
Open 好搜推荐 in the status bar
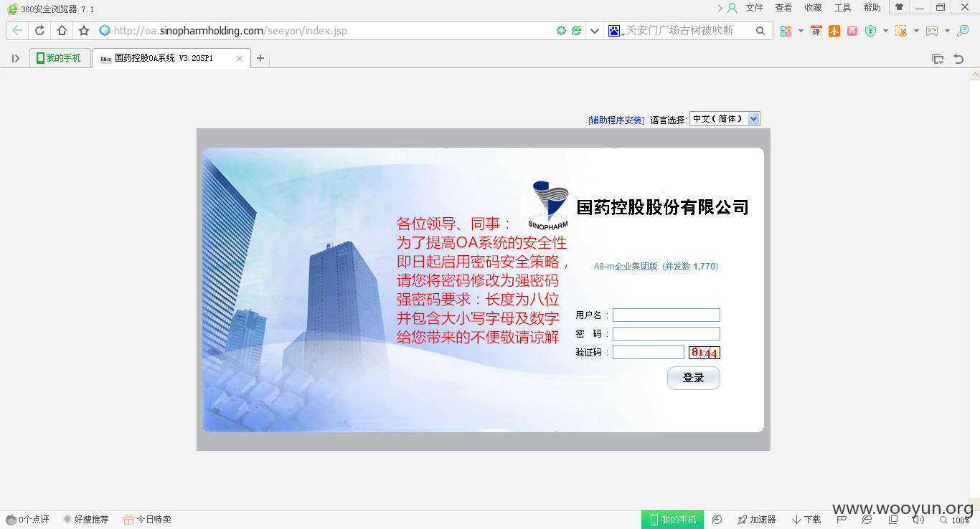pyautogui.click(x=85, y=520)
